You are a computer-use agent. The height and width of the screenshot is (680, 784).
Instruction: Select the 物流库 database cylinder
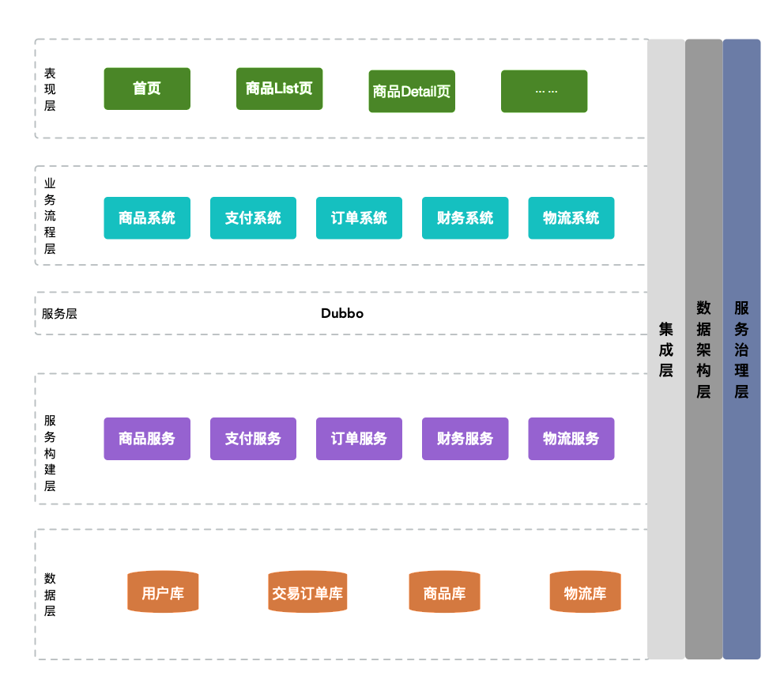[585, 592]
